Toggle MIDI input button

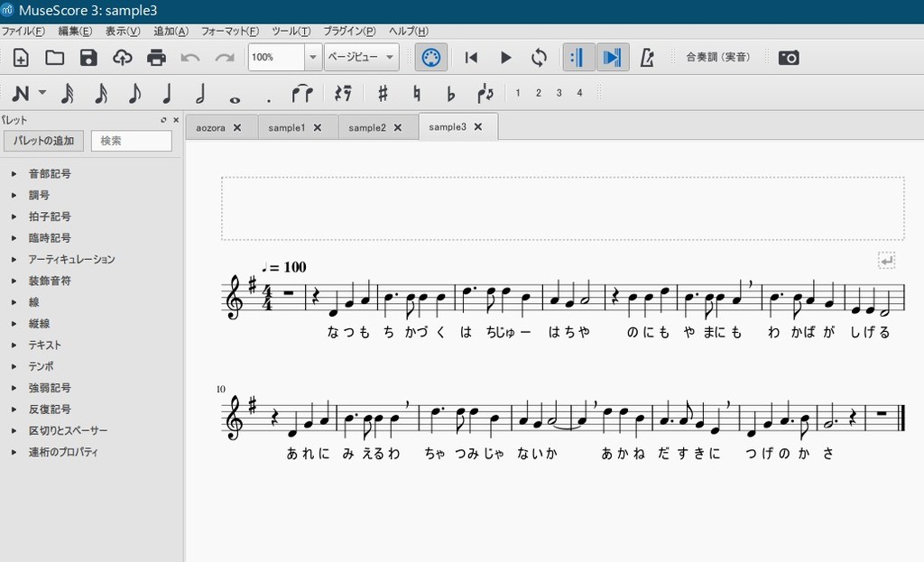tap(430, 58)
